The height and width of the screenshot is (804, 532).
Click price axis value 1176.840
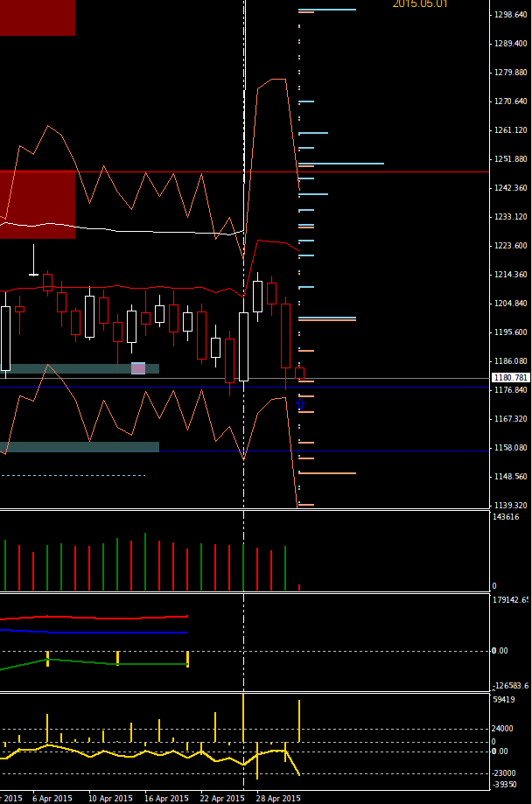coord(510,390)
